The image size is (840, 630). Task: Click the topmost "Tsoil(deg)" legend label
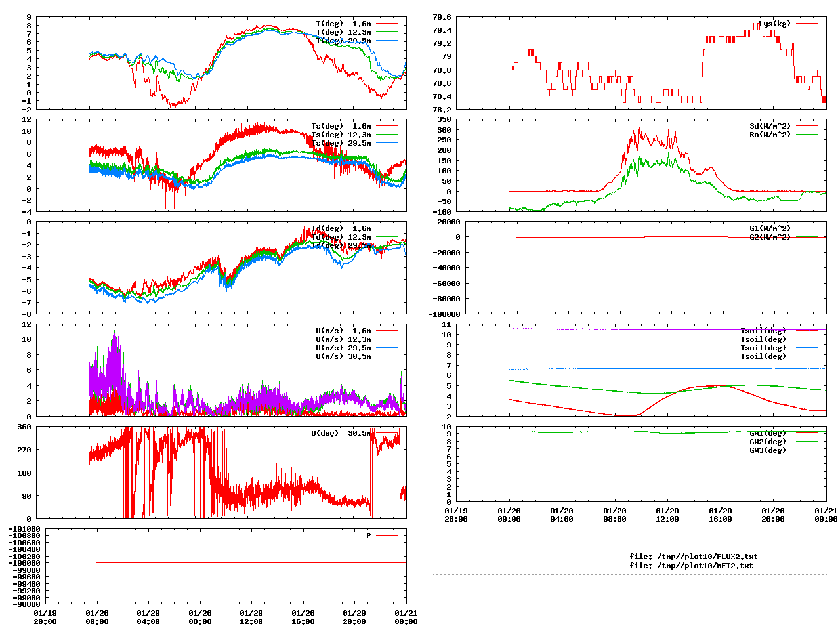[x=763, y=331]
